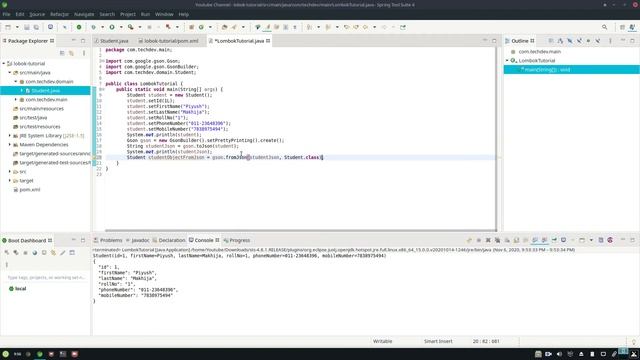Viewport: 640px width, 360px height.
Task: Select the local node in Boot Dashboard
Action: pos(20,289)
